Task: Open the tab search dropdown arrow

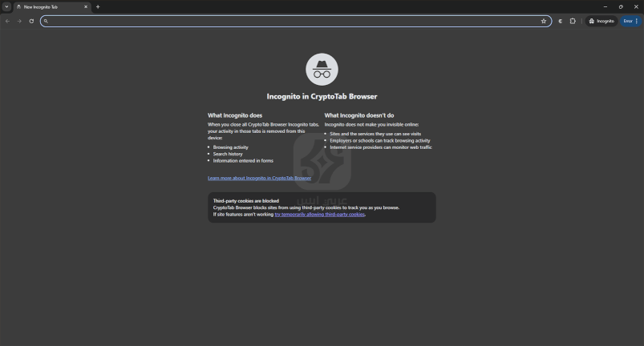Action: click(6, 6)
